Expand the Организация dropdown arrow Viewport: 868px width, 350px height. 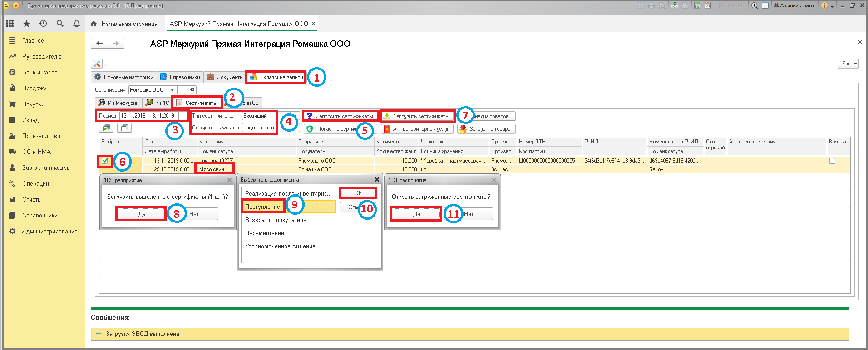pyautogui.click(x=172, y=90)
